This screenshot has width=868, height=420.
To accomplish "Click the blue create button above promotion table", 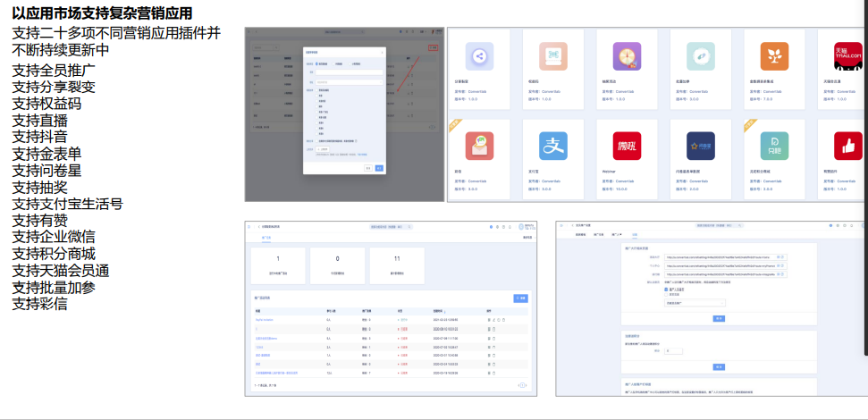I will pos(520,298).
